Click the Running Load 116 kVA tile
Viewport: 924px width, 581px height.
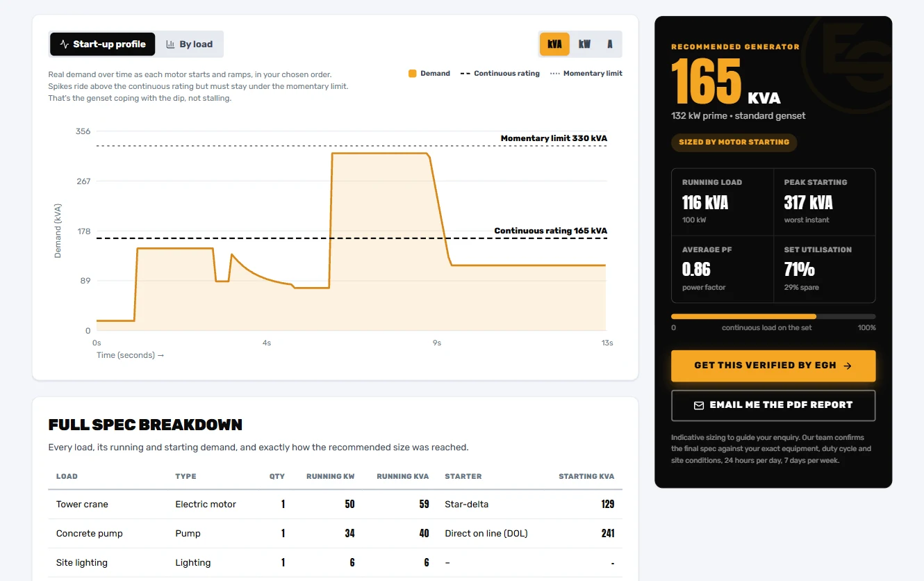click(723, 202)
